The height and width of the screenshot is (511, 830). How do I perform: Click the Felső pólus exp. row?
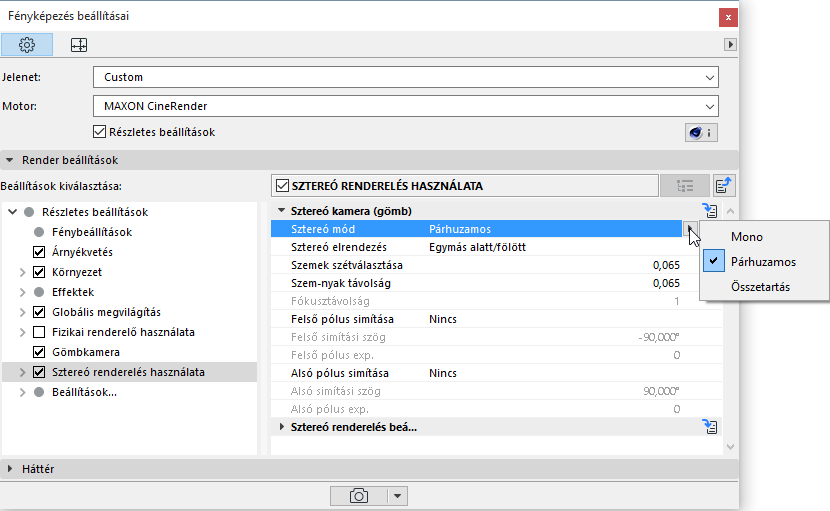click(497, 355)
